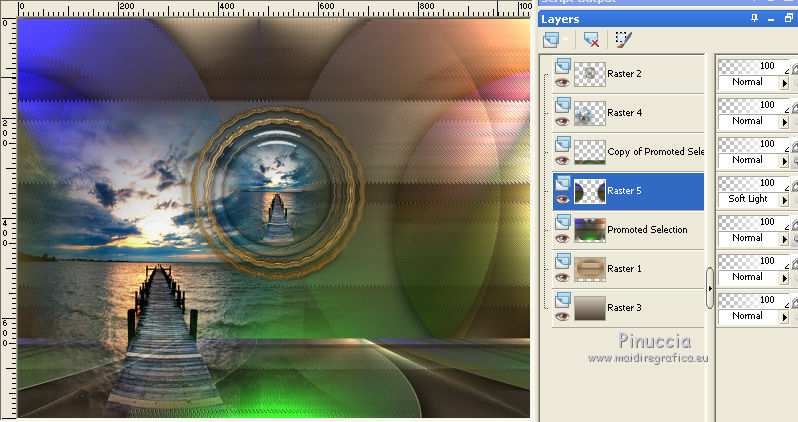This screenshot has height=422, width=798.
Task: Select the Promoted Selection layer name
Action: tap(647, 230)
